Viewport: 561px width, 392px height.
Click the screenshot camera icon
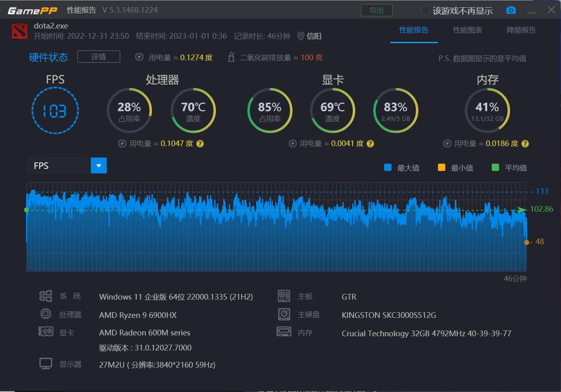[x=511, y=10]
